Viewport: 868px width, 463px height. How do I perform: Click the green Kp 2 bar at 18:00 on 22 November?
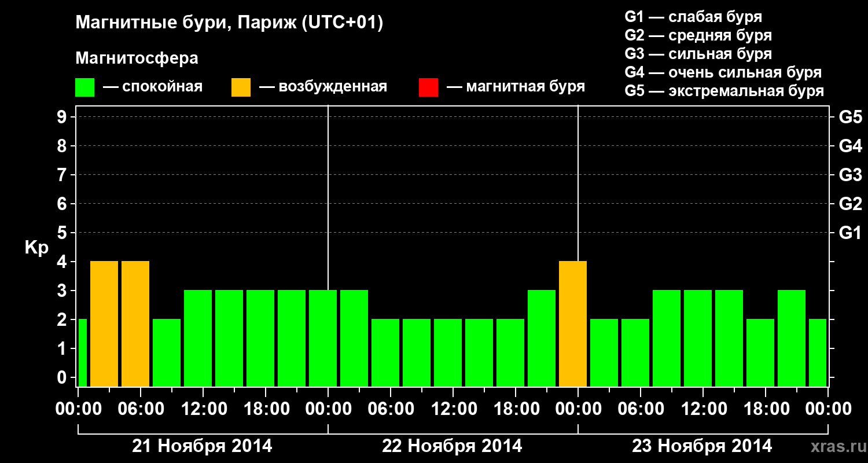pyautogui.click(x=510, y=352)
